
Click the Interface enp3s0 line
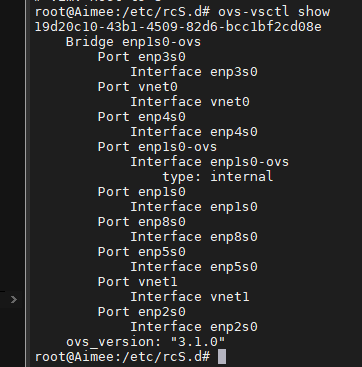click(x=194, y=72)
